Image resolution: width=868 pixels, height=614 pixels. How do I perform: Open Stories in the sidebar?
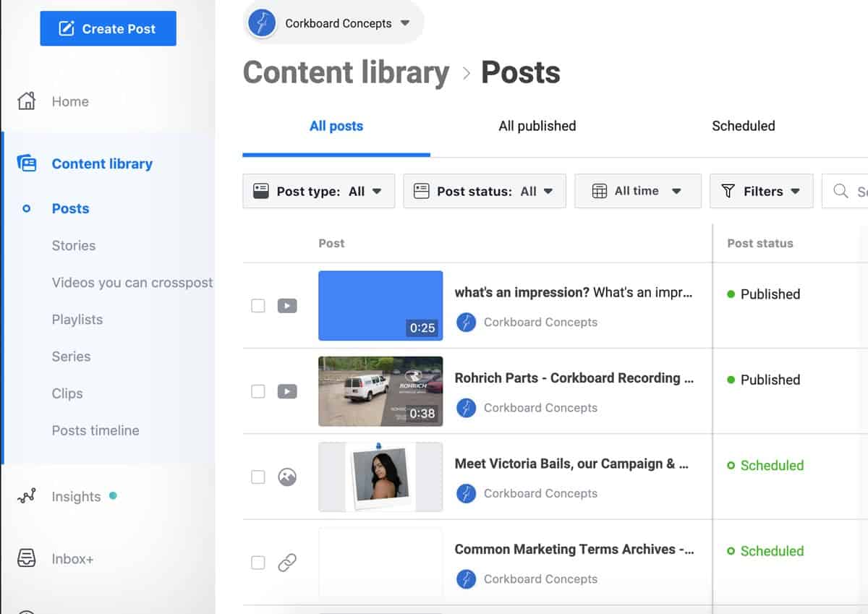click(x=74, y=245)
